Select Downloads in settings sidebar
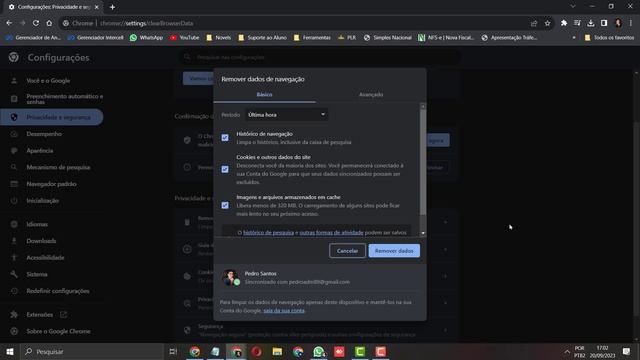 [41, 241]
